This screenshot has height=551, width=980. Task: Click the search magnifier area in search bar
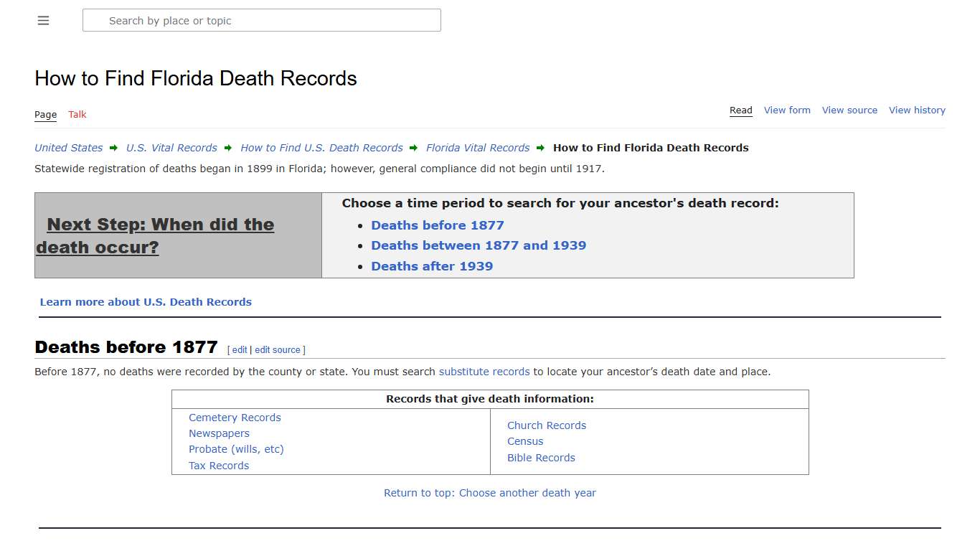95,20
